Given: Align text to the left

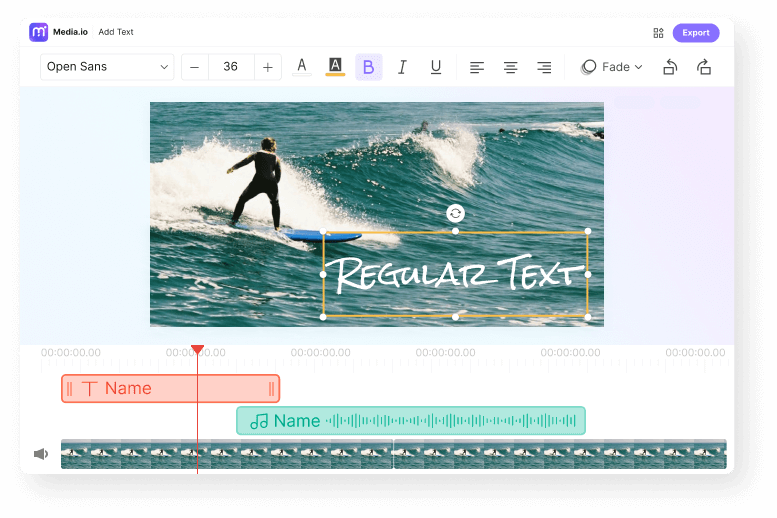Looking at the screenshot, I should (477, 67).
